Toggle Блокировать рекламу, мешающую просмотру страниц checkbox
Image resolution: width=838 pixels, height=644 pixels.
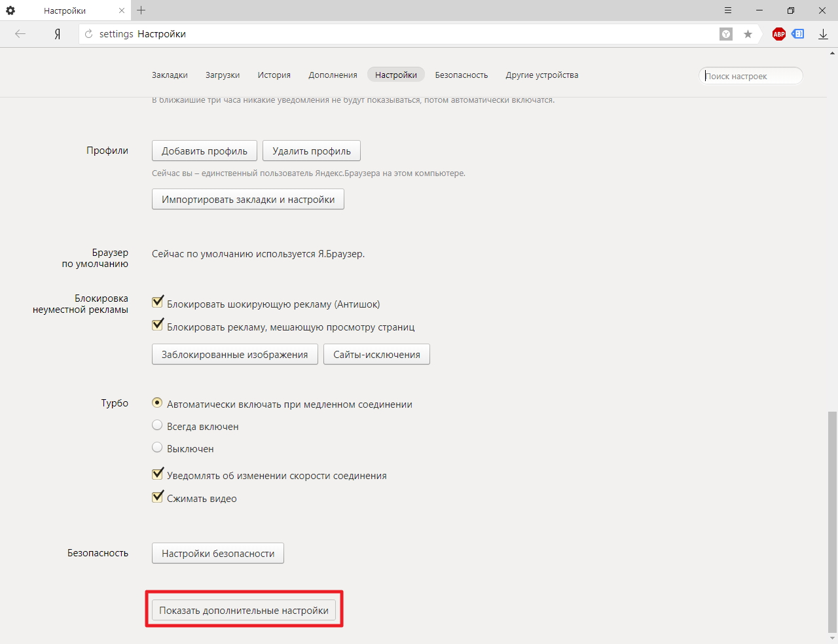coord(158,325)
